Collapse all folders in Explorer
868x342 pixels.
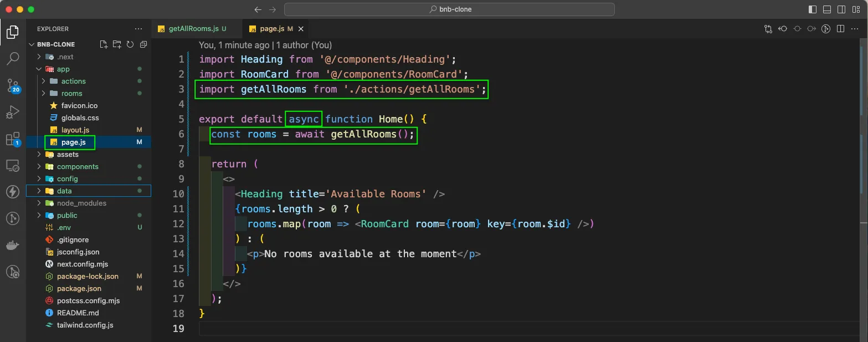click(x=143, y=44)
